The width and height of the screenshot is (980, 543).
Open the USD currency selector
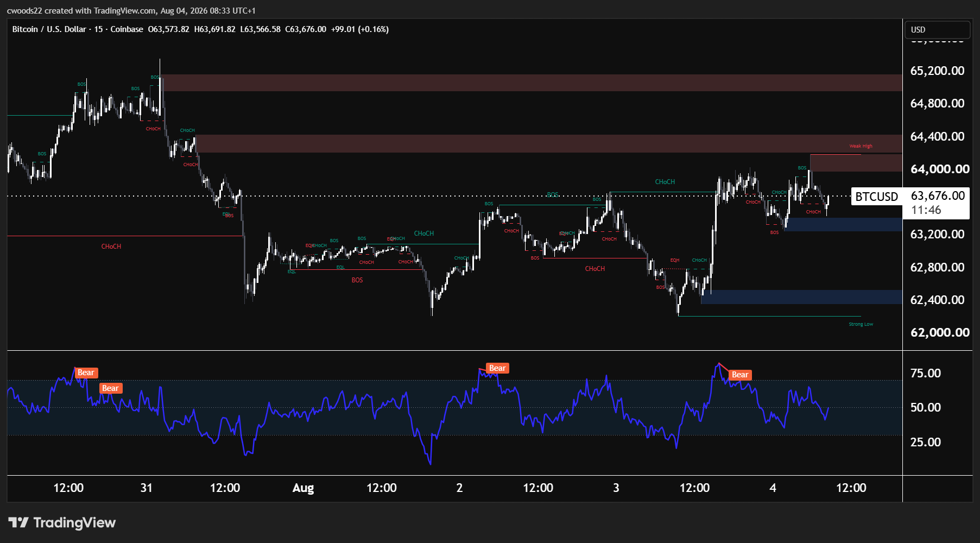(x=937, y=30)
